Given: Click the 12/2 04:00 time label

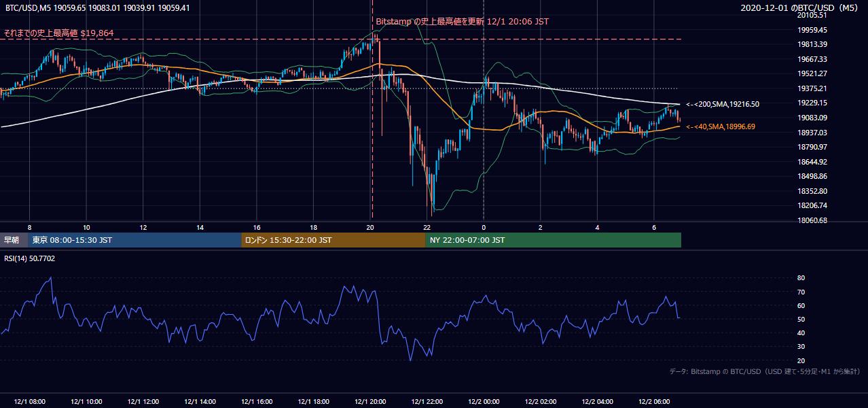Looking at the screenshot, I should (x=598, y=401).
